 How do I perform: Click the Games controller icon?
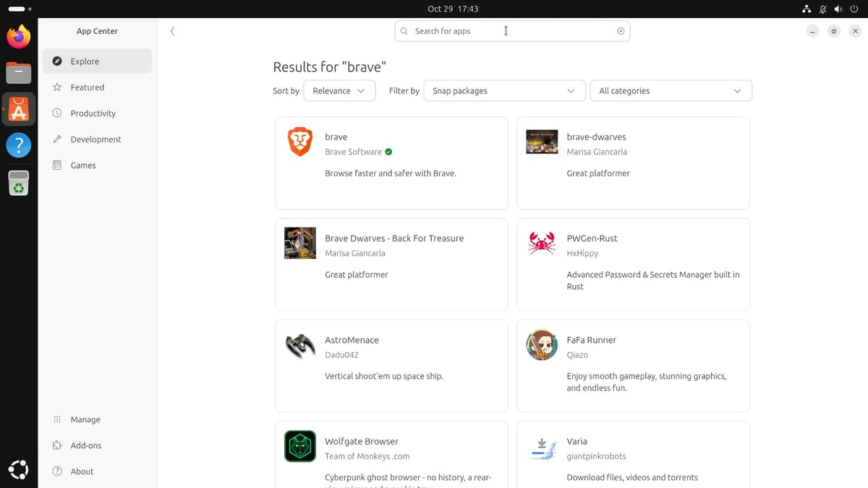[57, 166]
